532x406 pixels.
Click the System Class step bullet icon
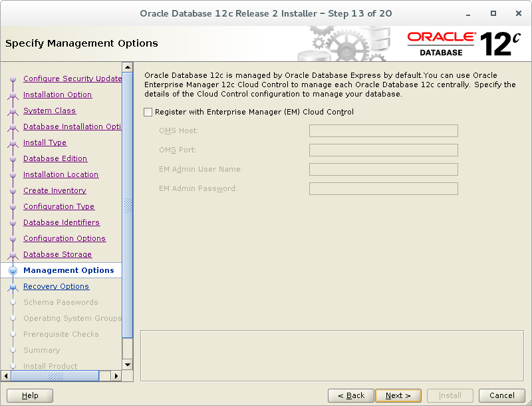point(13,111)
